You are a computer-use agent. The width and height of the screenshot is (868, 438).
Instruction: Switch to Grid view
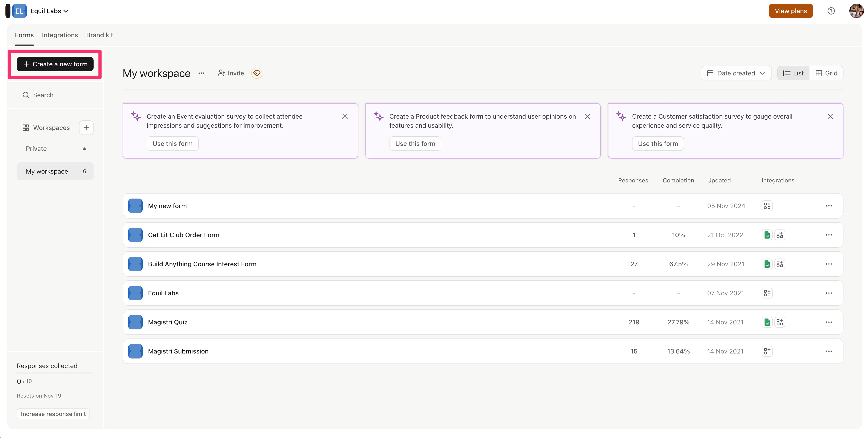pos(826,73)
